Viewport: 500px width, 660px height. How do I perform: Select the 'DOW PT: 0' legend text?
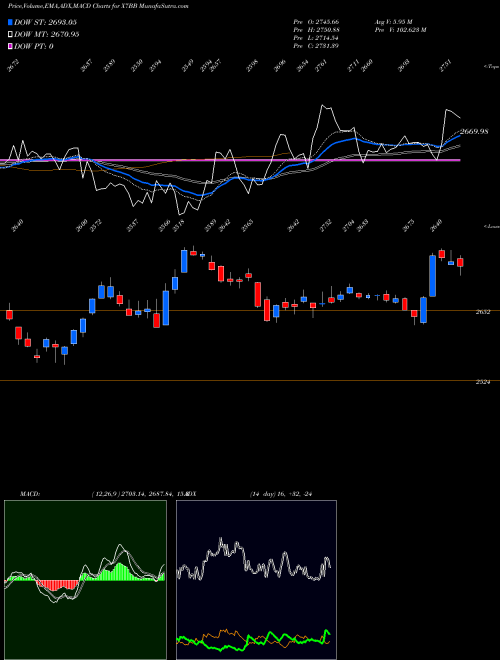(x=34, y=46)
